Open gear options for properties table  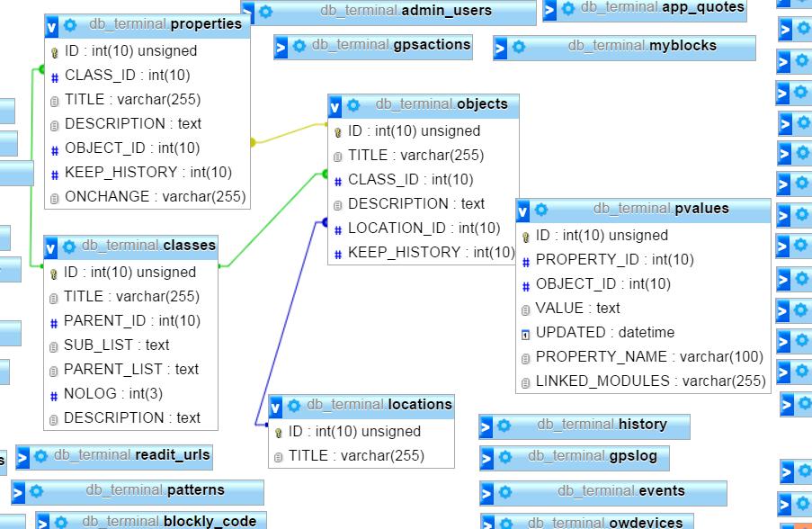[x=70, y=24]
